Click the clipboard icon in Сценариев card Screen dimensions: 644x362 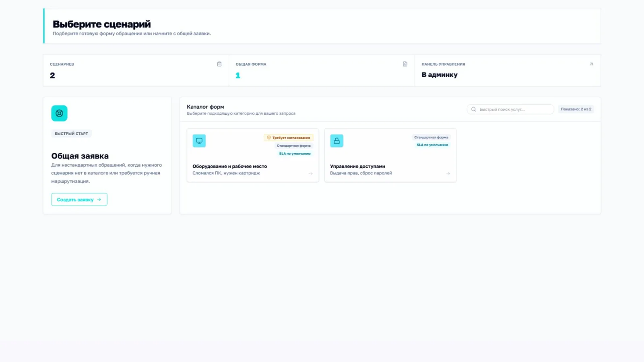point(219,64)
